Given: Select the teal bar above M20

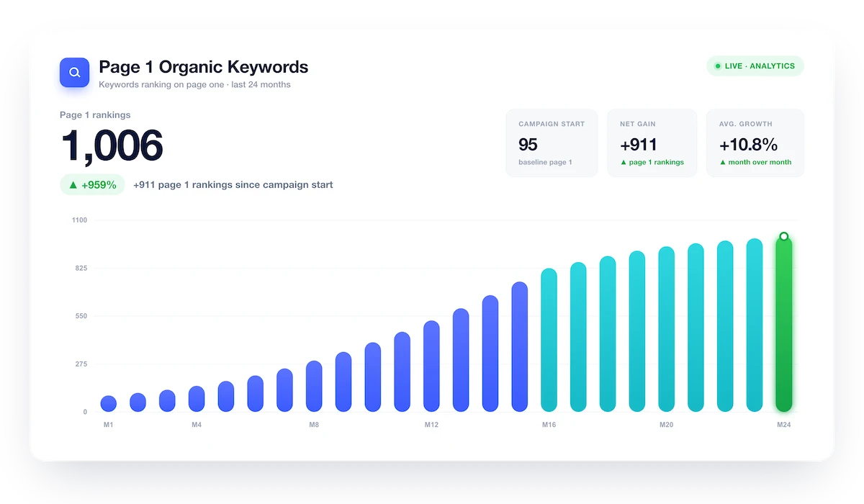Looking at the screenshot, I should click(x=666, y=329).
